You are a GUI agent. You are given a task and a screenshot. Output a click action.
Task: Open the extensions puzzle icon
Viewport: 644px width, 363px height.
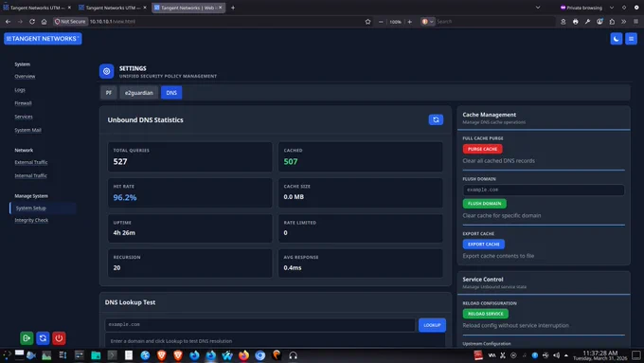pyautogui.click(x=612, y=22)
